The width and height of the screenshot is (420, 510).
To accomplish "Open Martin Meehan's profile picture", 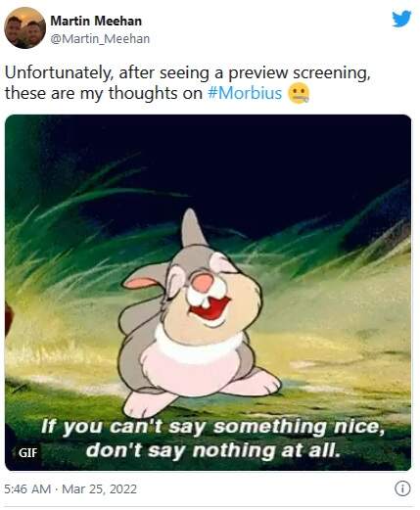I will pyautogui.click(x=24, y=27).
